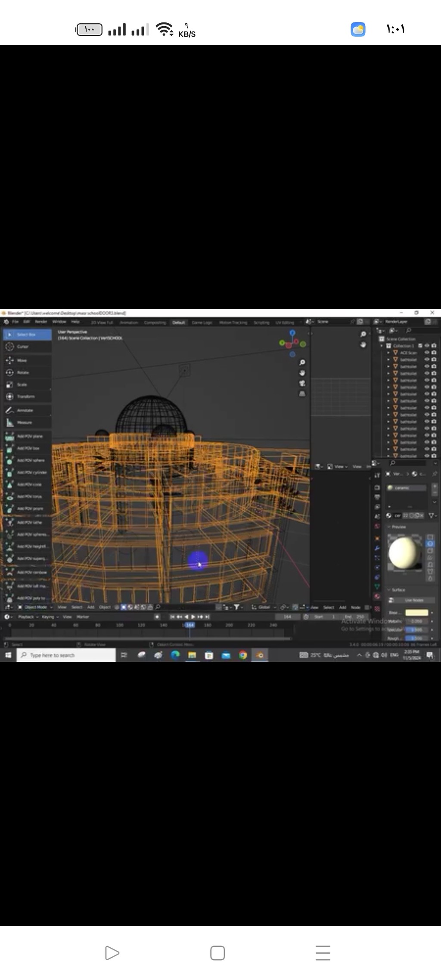Click Add POV box tool
The image size is (441, 980).
[x=27, y=448]
